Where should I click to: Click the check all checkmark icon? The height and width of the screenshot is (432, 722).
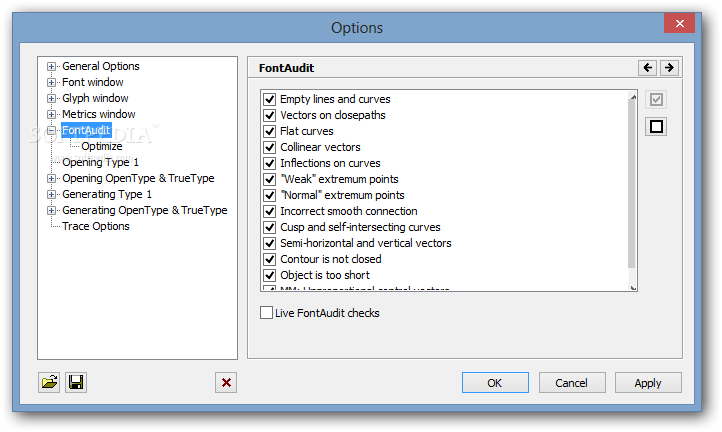pyautogui.click(x=656, y=100)
